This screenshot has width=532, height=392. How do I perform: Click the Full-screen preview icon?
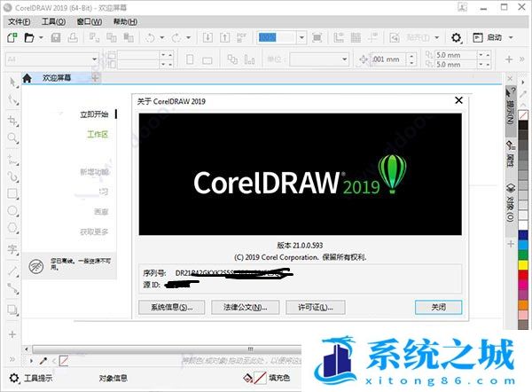pos(317,37)
